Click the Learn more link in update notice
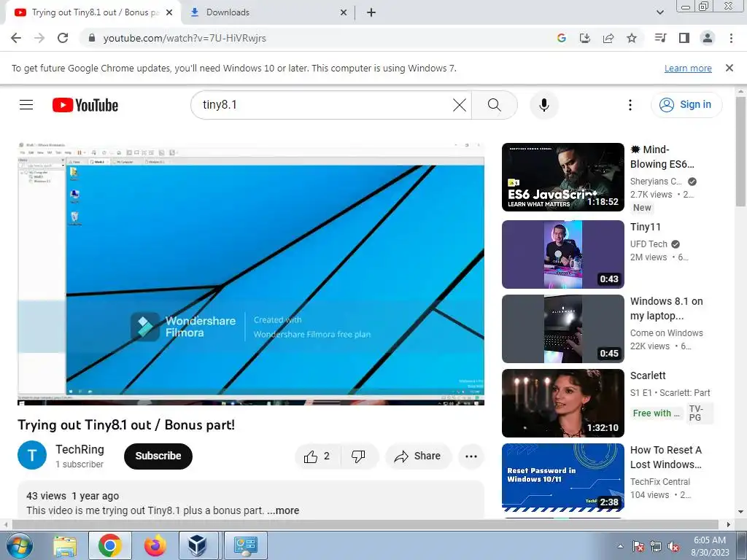The image size is (747, 560). click(688, 68)
